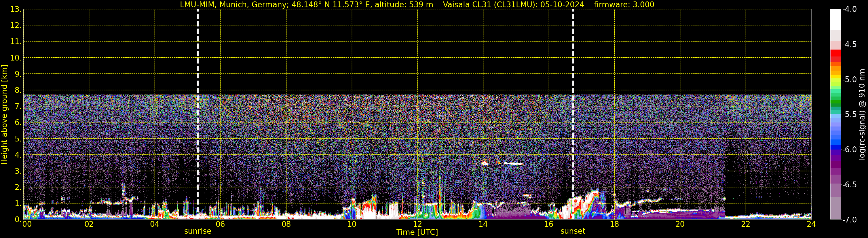Image resolution: width=868 pixels, height=238 pixels.
Task: Click the height axis tick '6.'
Action: coord(18,123)
